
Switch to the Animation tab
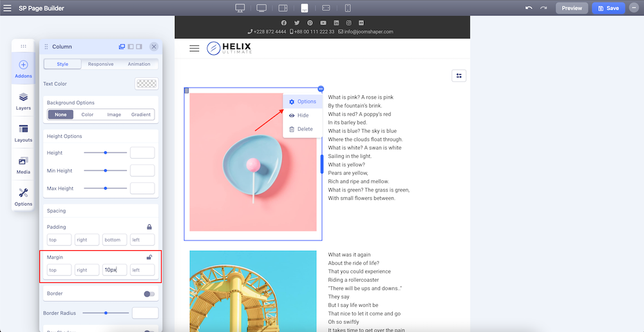(x=139, y=64)
